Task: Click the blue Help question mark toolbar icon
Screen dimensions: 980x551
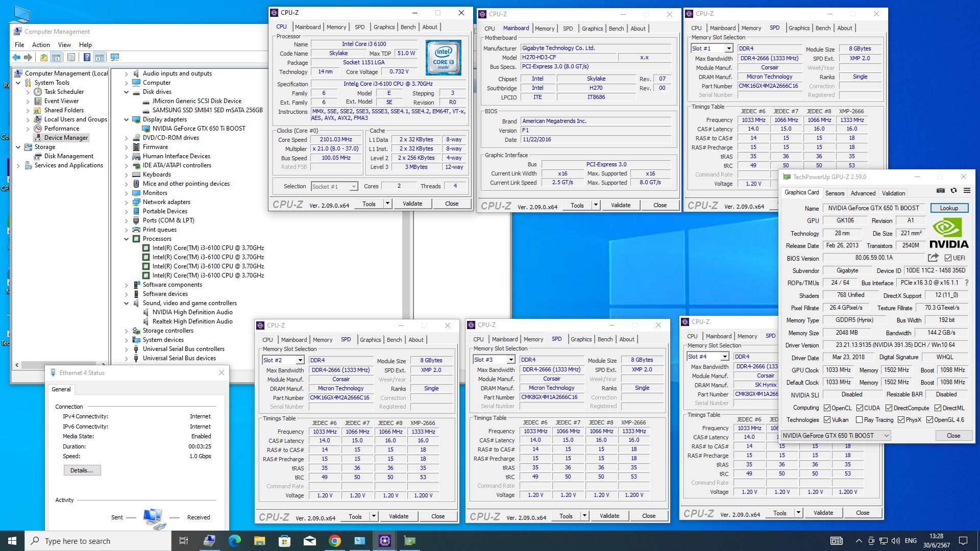Action: tap(87, 57)
